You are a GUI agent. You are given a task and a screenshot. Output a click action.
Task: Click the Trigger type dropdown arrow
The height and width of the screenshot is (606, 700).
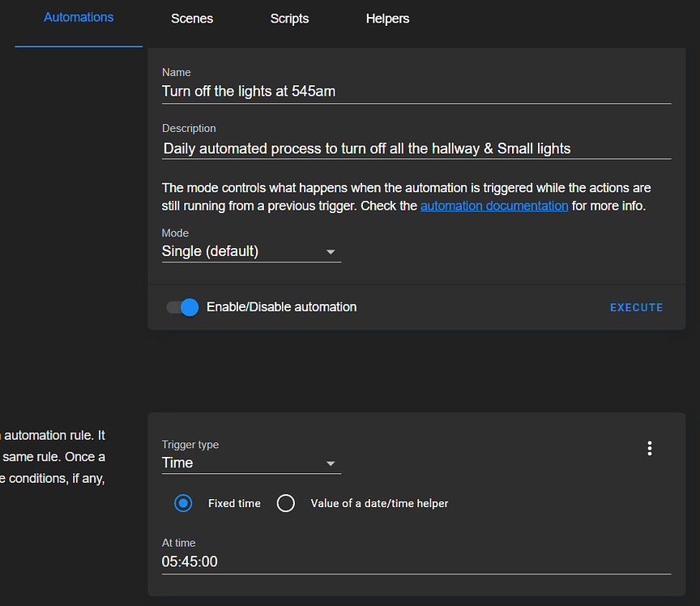point(331,463)
